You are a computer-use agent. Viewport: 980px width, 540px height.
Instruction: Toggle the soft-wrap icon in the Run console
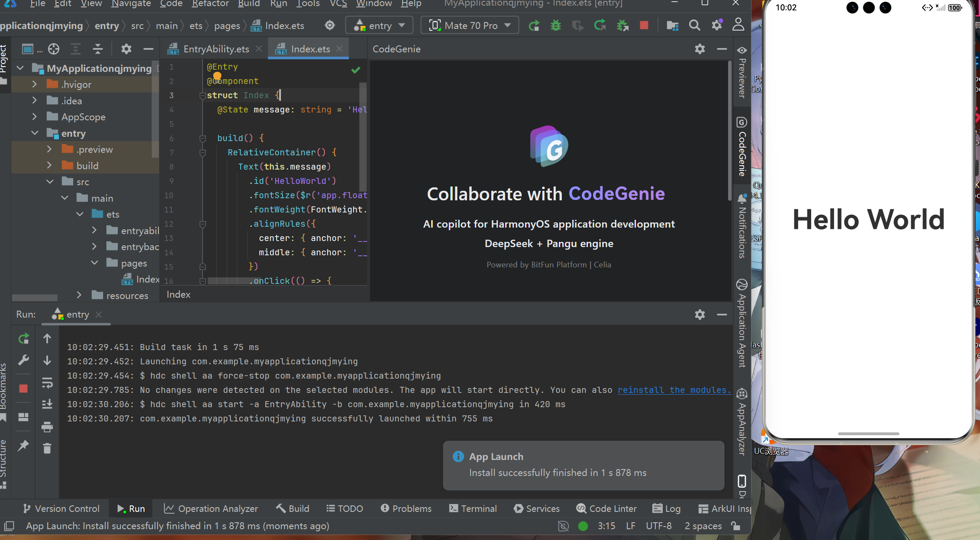click(x=47, y=382)
